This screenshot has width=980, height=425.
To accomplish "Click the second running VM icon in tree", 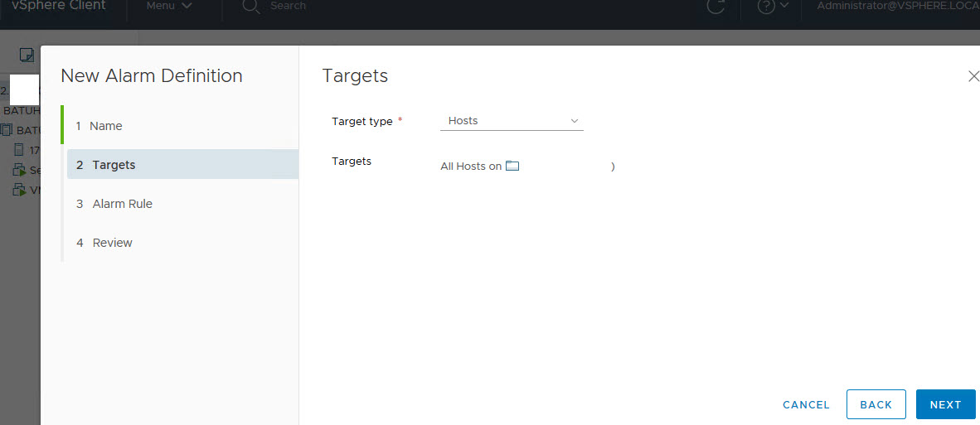I will pyautogui.click(x=20, y=190).
